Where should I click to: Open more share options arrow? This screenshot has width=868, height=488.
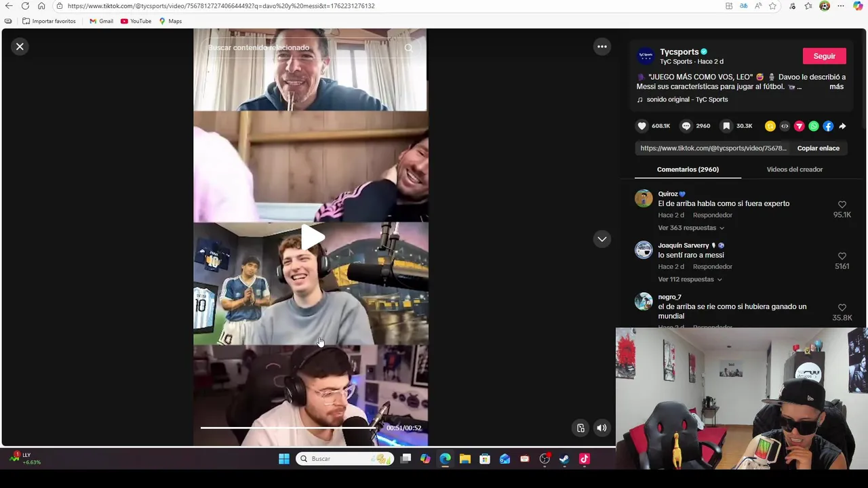(842, 126)
